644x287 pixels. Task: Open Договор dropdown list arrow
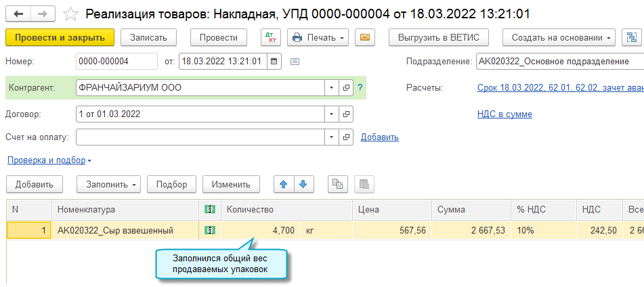click(332, 114)
